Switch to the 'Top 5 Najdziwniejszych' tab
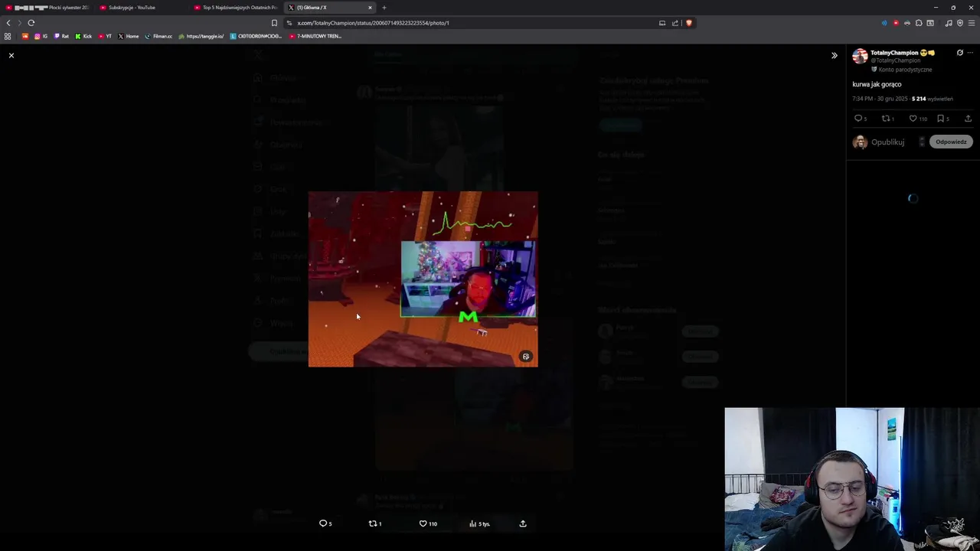980x551 pixels. pyautogui.click(x=235, y=8)
